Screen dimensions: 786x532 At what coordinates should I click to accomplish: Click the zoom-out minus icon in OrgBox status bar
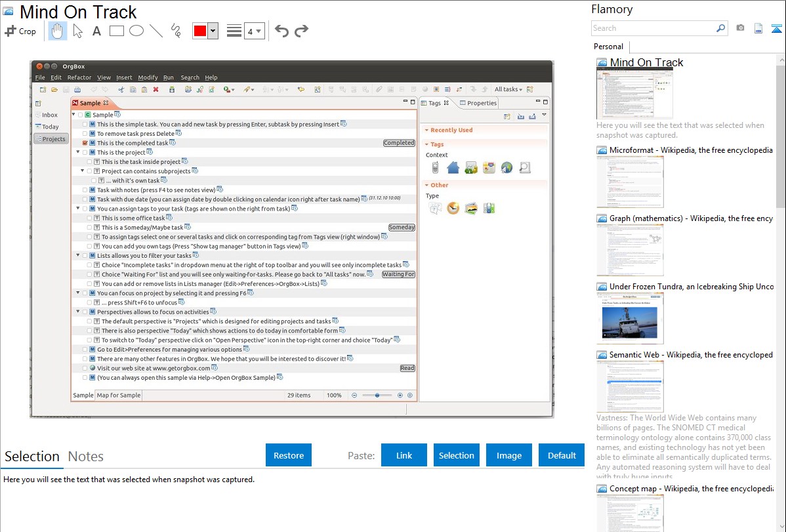354,395
